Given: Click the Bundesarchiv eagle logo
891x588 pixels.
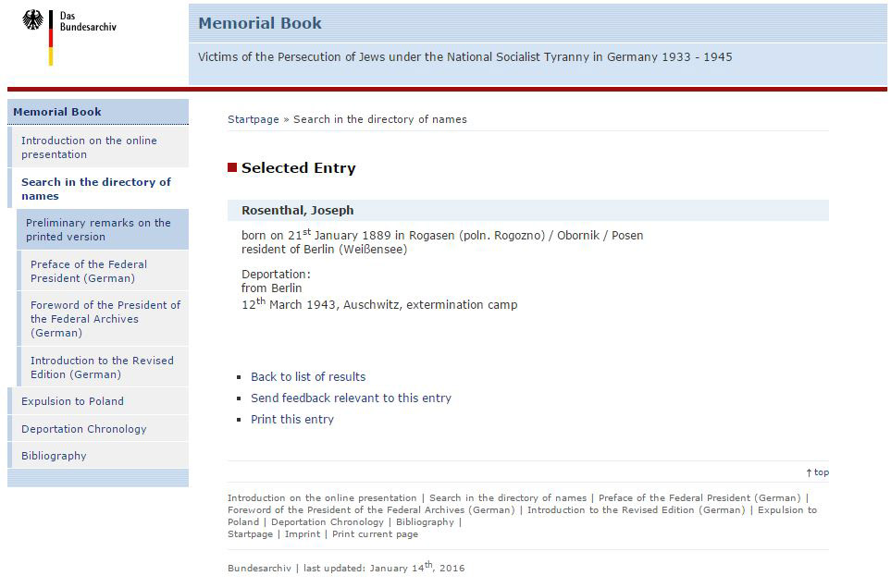Looking at the screenshot, I should click(33, 19).
